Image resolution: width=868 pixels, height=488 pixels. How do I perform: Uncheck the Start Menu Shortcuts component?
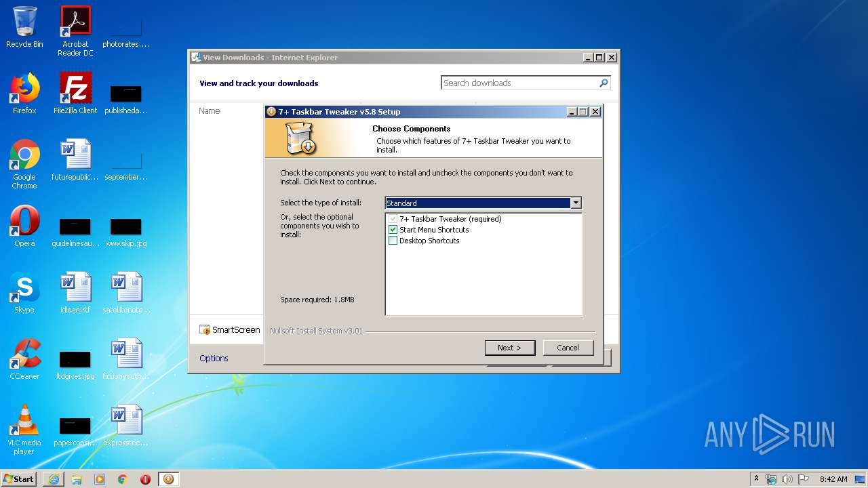[393, 230]
